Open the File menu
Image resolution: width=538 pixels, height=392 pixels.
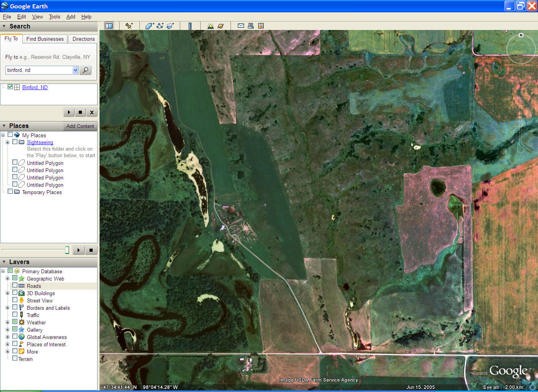coord(7,17)
